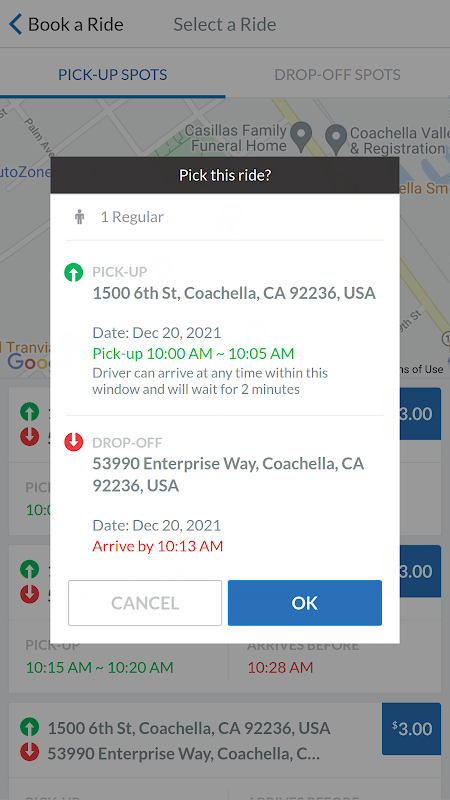Open the map Terms of Use link
Screen dimensions: 450x800
(421, 369)
